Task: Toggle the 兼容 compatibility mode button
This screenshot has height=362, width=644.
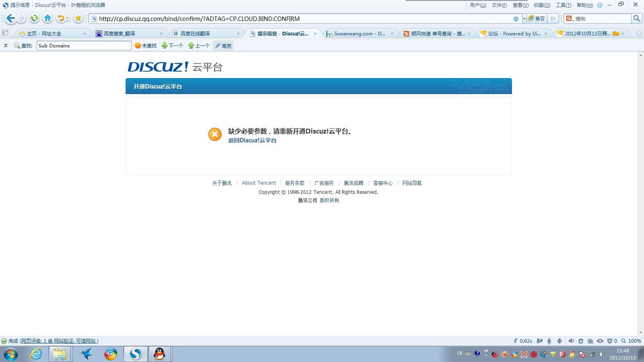Action: (x=537, y=19)
